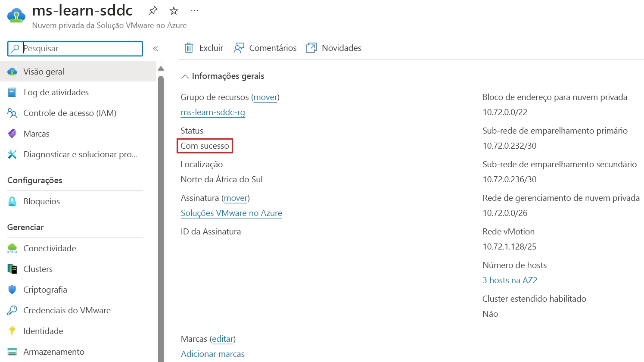The image size is (644, 362).
Task: Open the header ellipsis menu
Action: [x=194, y=10]
